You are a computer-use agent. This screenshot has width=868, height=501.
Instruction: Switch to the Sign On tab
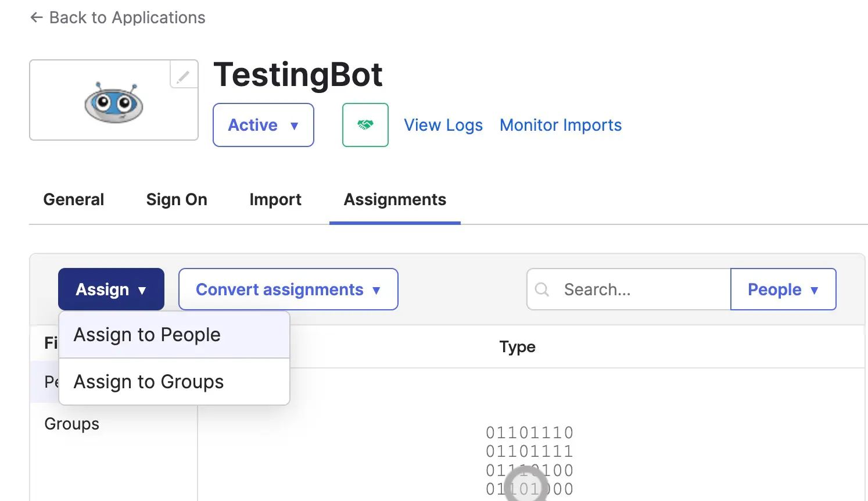tap(177, 199)
